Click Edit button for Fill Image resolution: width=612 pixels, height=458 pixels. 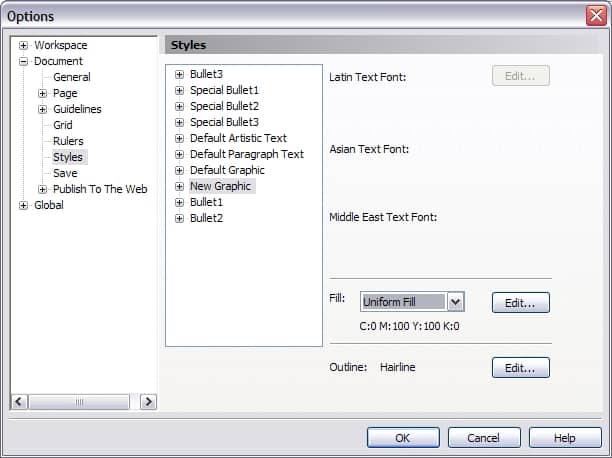coord(520,302)
